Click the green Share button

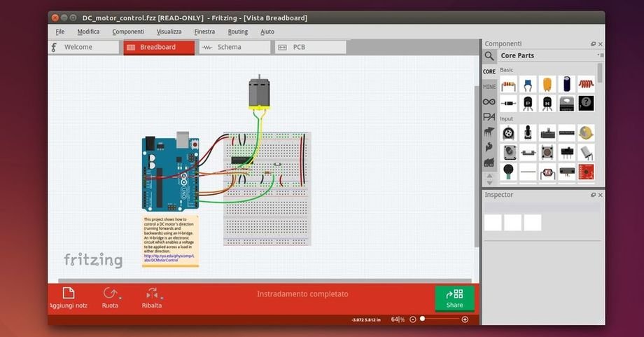[x=454, y=298]
